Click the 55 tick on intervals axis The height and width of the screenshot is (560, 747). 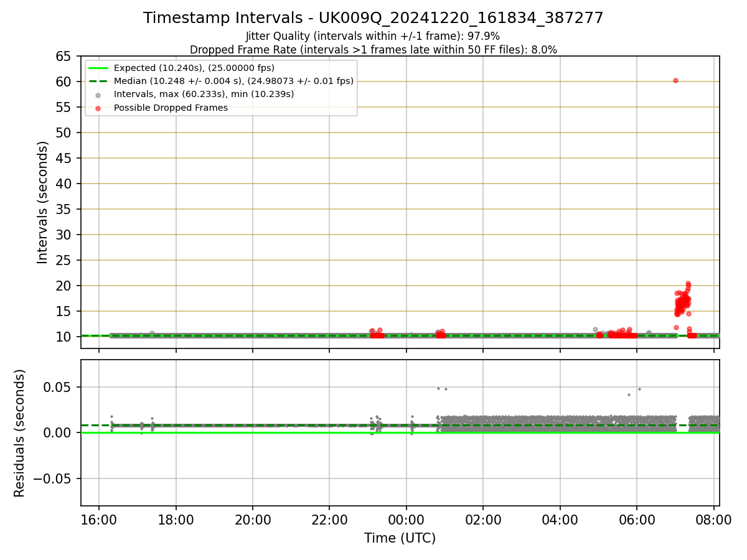(64, 107)
